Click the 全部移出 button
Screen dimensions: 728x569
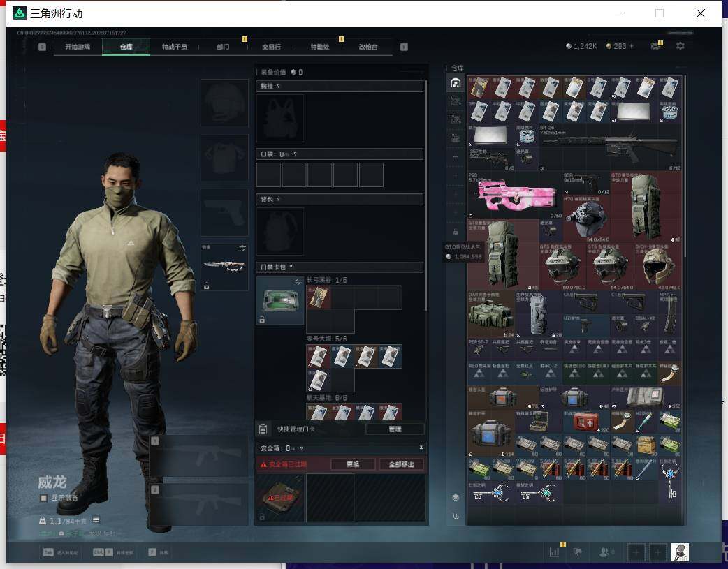[401, 464]
